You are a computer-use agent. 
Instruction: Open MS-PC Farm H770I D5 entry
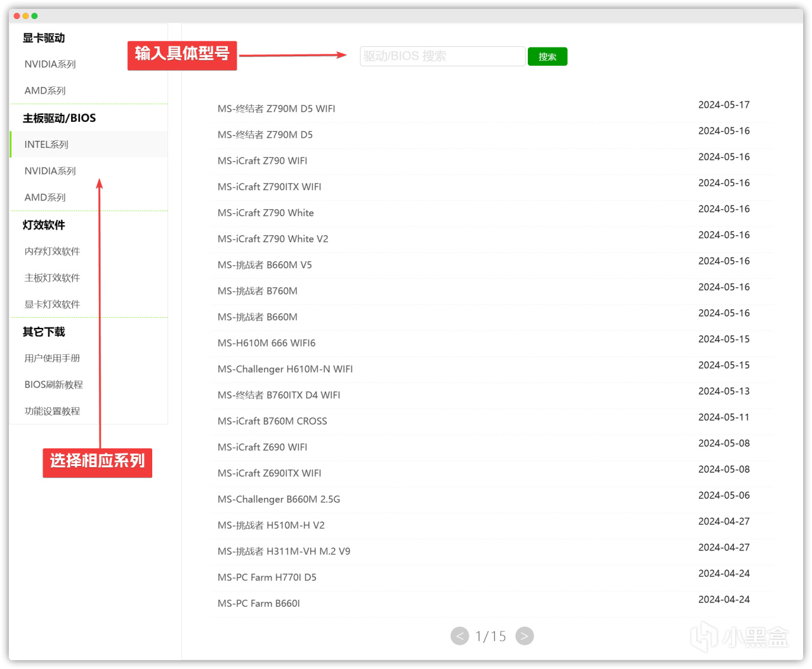(267, 577)
